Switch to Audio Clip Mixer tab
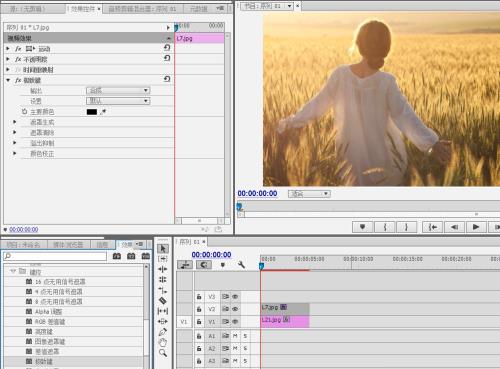 (x=143, y=9)
